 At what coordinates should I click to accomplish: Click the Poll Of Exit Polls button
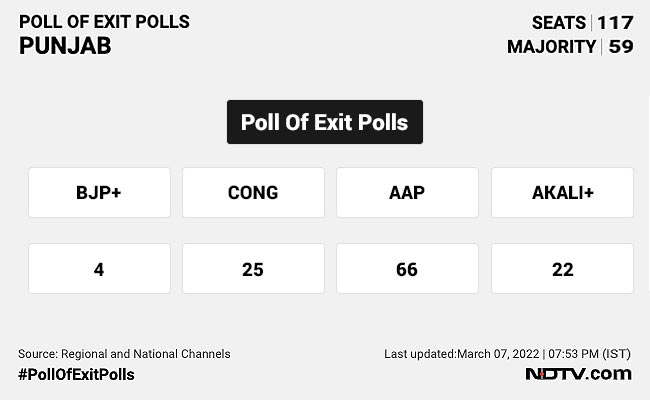pos(324,122)
